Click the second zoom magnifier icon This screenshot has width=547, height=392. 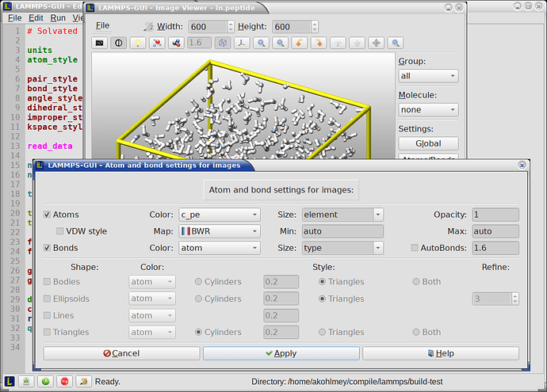pyautogui.click(x=280, y=43)
